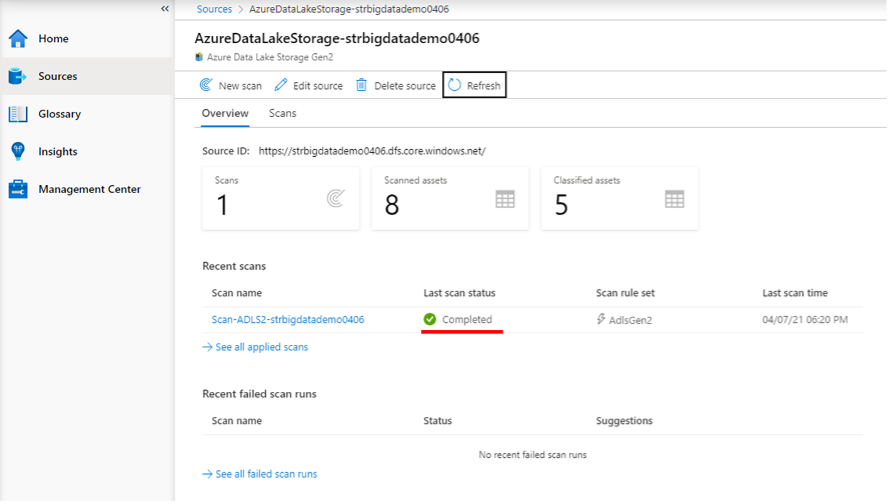Image resolution: width=889 pixels, height=504 pixels.
Task: Click the Glossary book icon
Action: tap(18, 114)
